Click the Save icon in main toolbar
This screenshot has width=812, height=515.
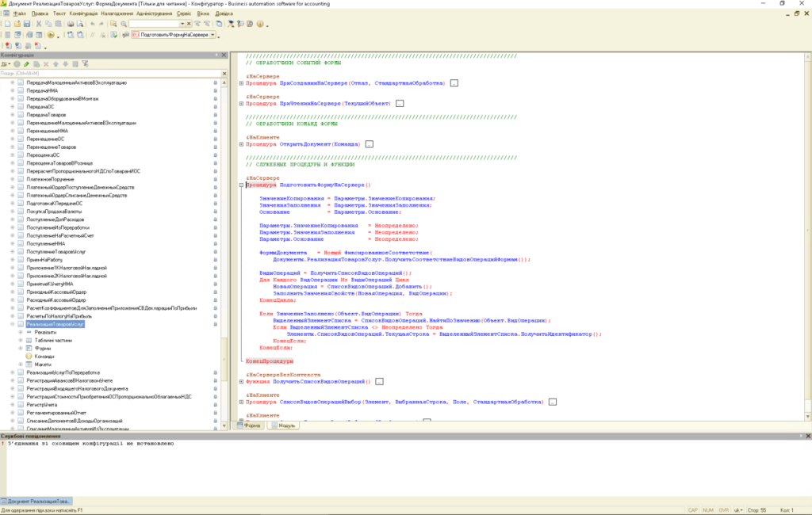27,25
